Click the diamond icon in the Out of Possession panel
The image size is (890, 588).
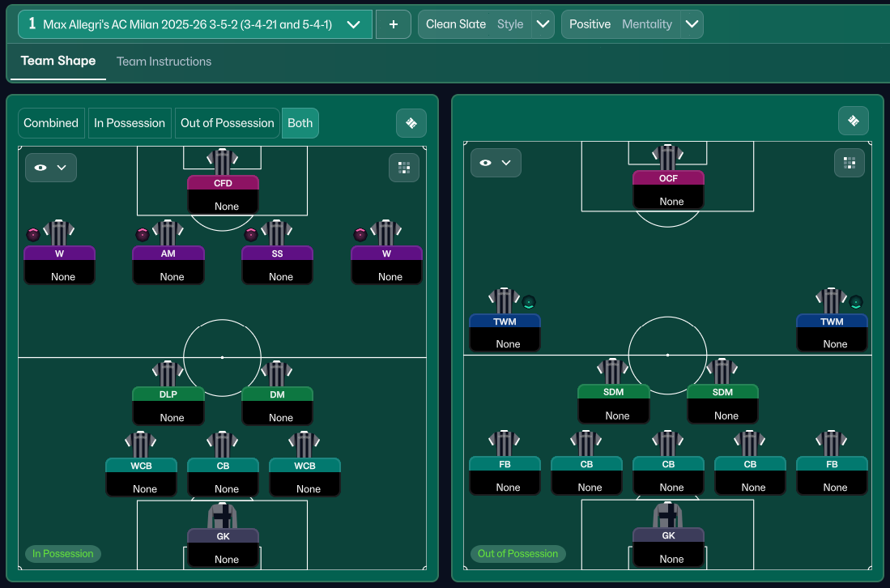pyautogui.click(x=853, y=121)
